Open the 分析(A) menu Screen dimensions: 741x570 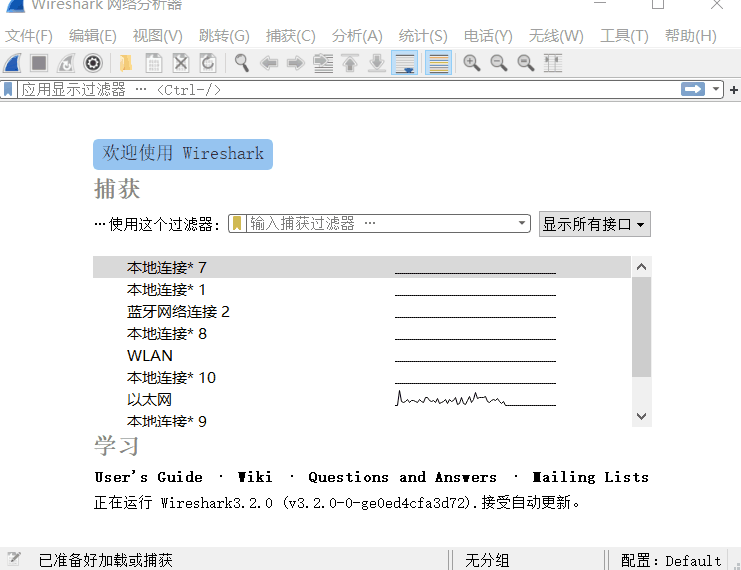[x=357, y=36]
